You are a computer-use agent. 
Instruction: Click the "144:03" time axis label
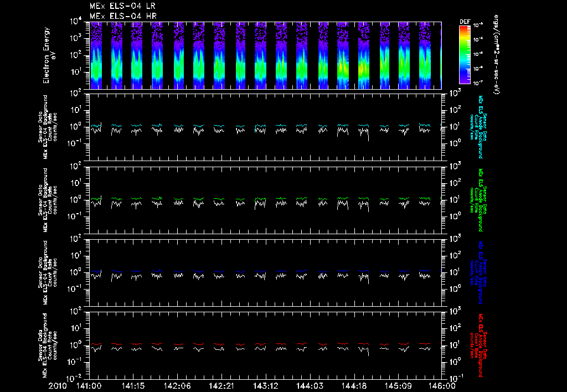[x=310, y=386]
